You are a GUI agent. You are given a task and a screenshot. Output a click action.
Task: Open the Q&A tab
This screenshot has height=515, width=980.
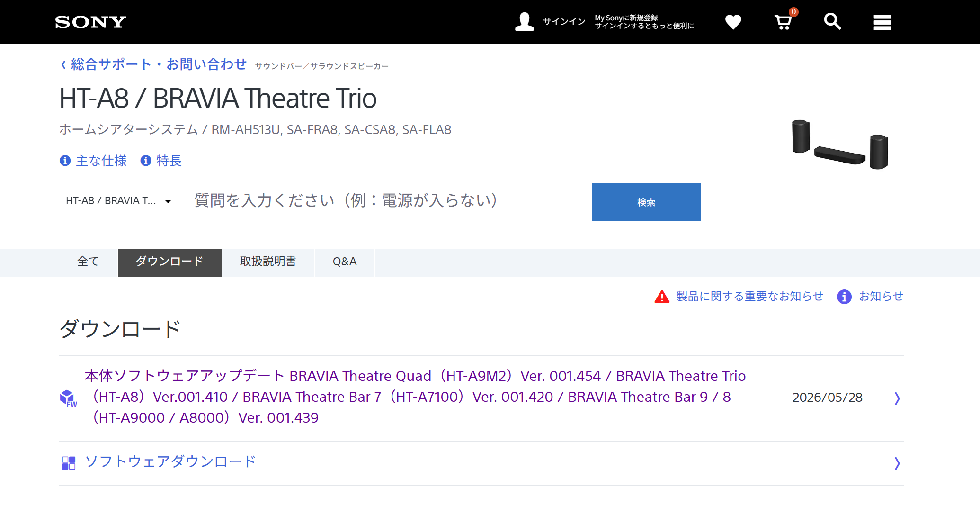pyautogui.click(x=345, y=262)
